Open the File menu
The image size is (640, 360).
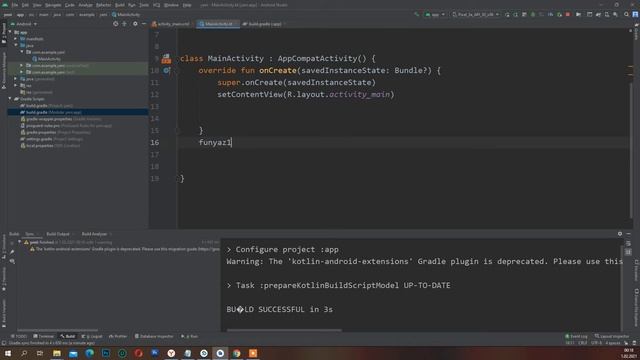pos(15,5)
